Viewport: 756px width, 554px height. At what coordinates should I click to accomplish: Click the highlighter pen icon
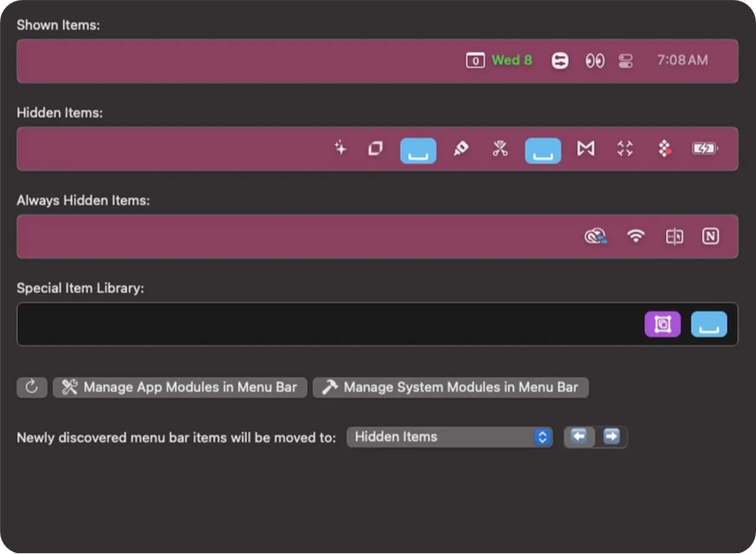coord(461,148)
